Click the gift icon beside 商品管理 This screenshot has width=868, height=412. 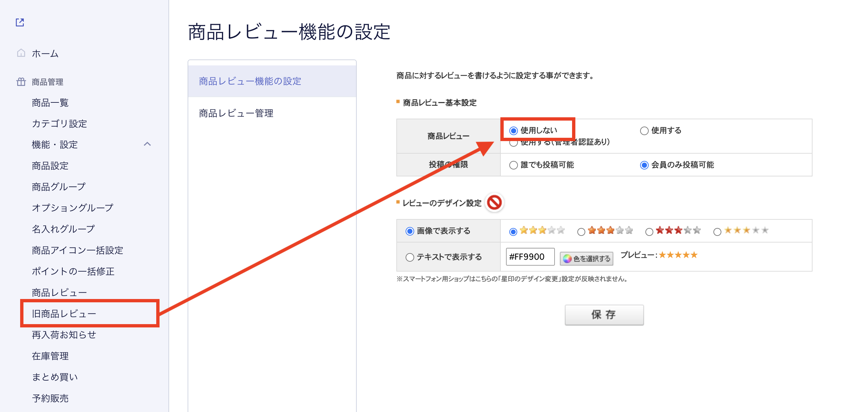(21, 82)
